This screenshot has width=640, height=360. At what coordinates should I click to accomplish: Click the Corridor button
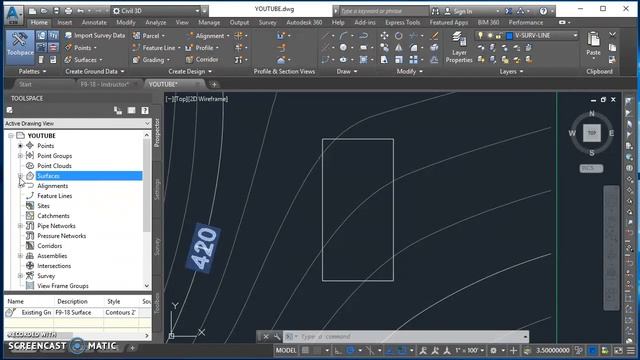coord(202,60)
